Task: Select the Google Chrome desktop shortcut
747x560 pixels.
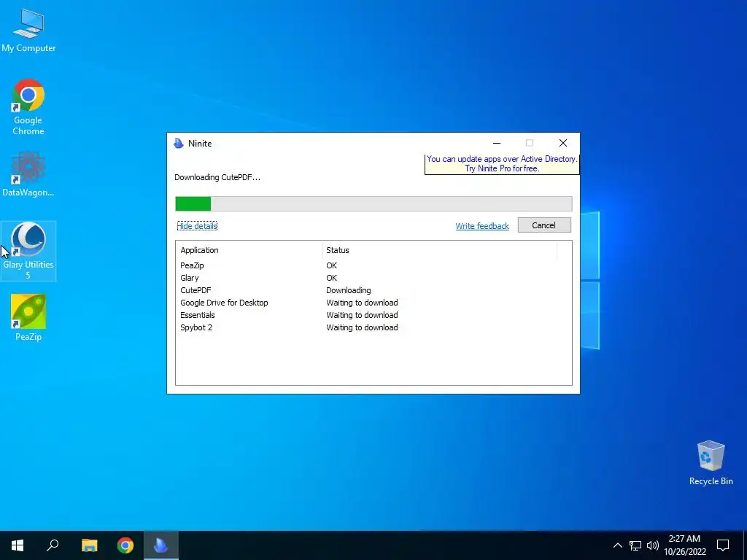Action: pos(28,106)
